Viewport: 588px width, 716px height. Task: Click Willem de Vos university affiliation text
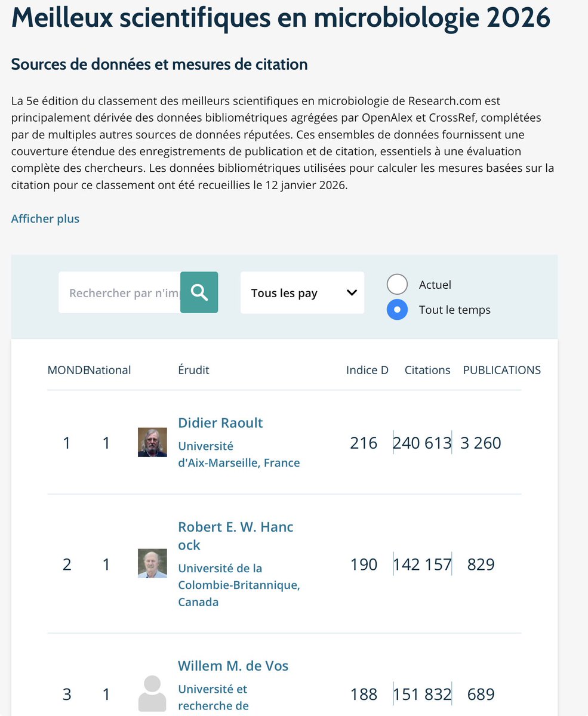[x=213, y=698]
